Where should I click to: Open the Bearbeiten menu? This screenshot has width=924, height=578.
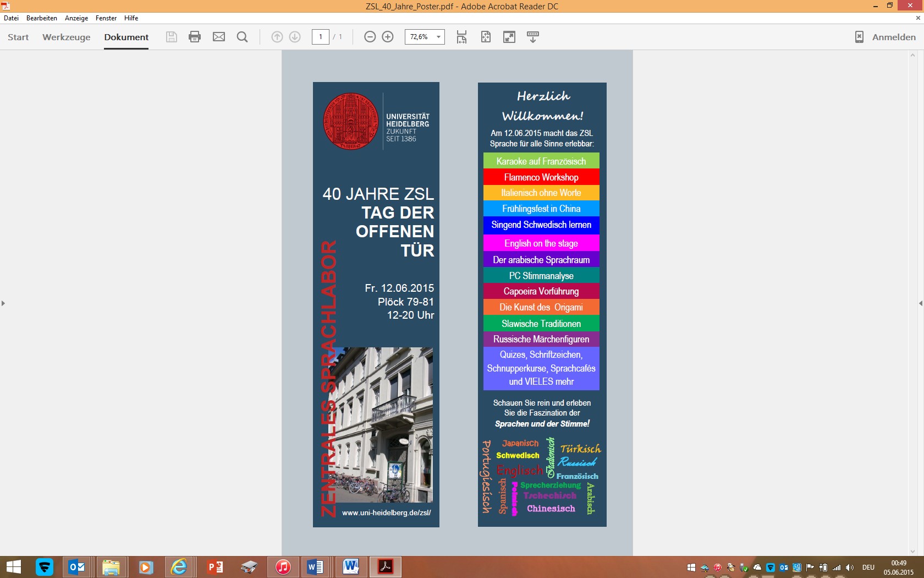tap(42, 18)
